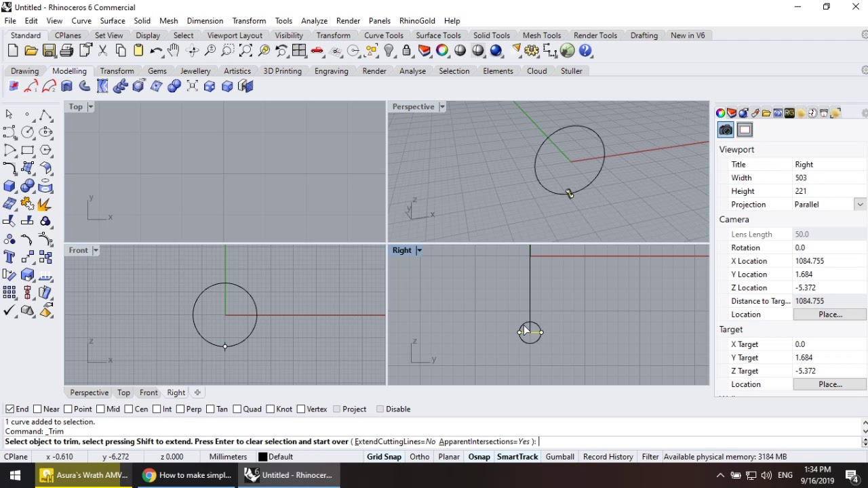
Task: Select the Polyline tool in left sidebar
Action: click(x=45, y=115)
